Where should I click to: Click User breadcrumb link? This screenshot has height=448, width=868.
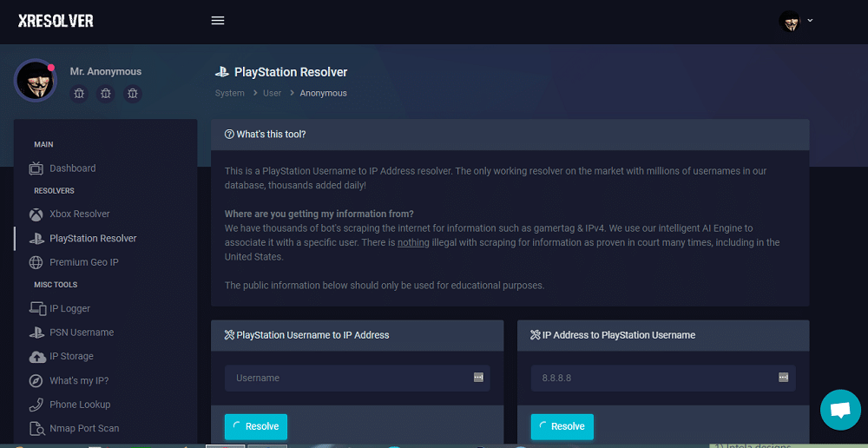tap(272, 93)
